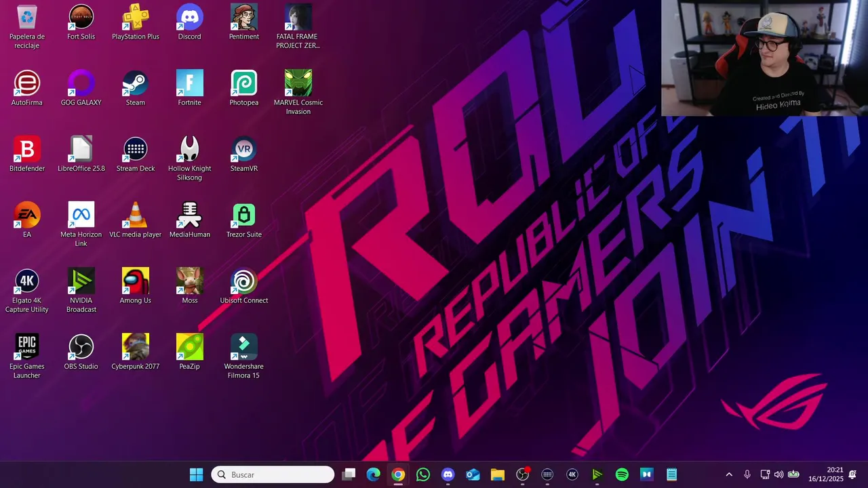Open Elgato 4K Capture from the taskbar
Image resolution: width=868 pixels, height=488 pixels.
tap(572, 474)
